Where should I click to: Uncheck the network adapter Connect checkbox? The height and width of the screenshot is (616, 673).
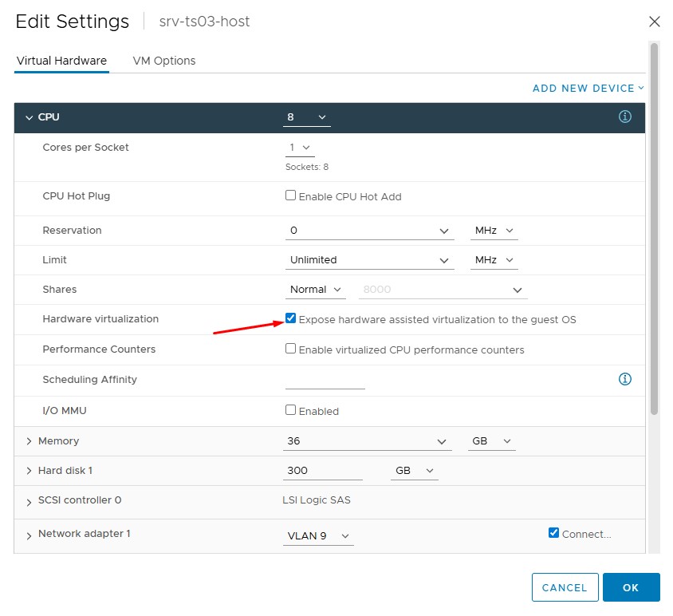(x=554, y=533)
